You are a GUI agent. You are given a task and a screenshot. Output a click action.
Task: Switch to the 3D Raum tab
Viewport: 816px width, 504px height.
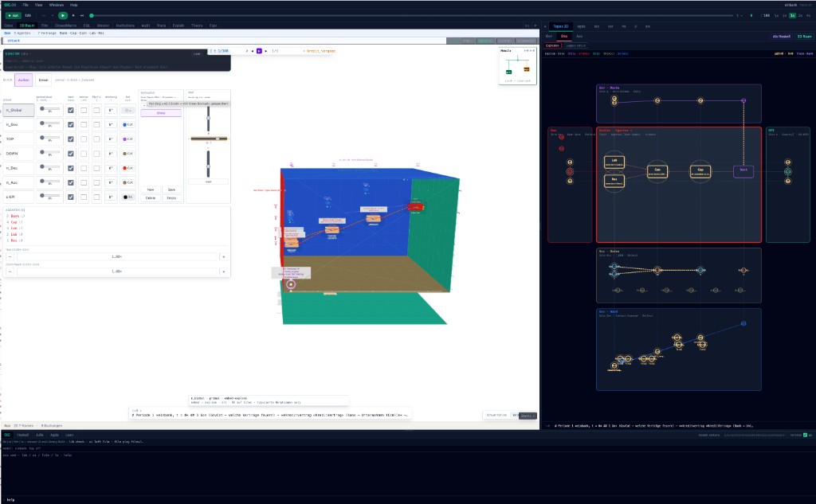click(27, 25)
